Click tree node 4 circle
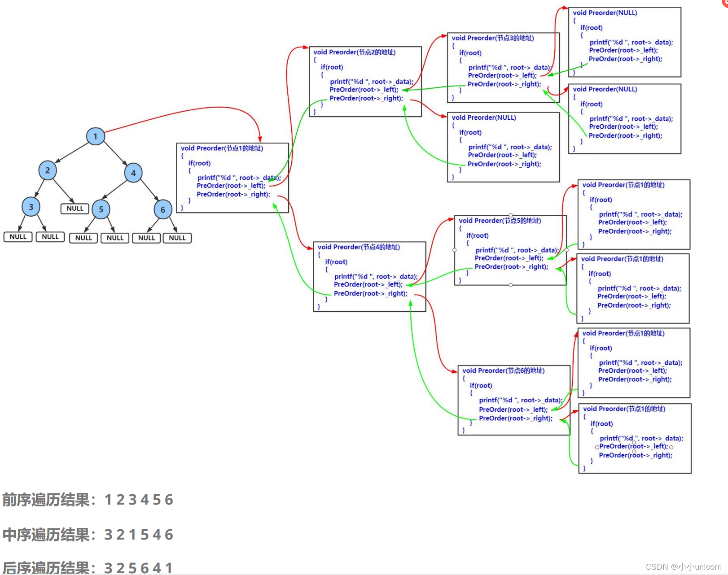Viewport: 728px width, 575px height. coord(133,173)
